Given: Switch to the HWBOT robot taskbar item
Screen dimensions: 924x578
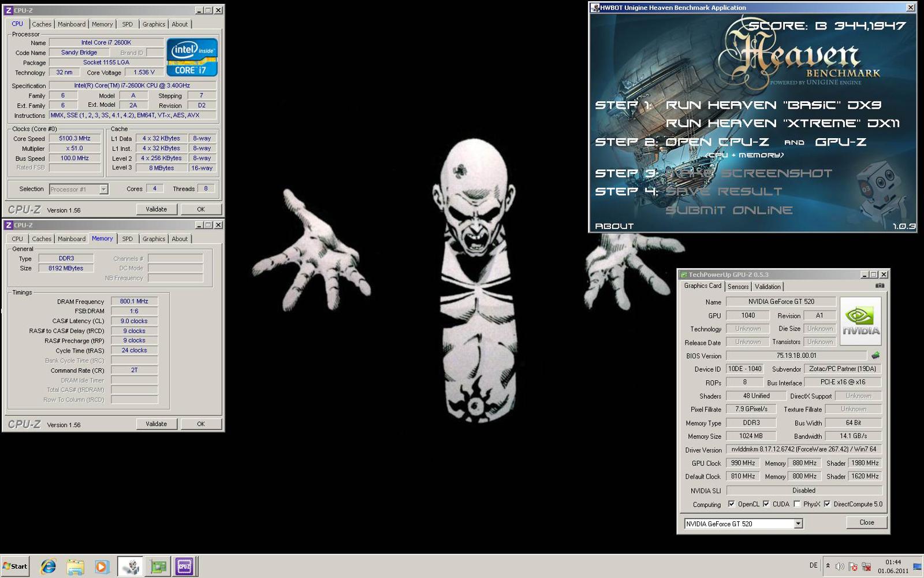Looking at the screenshot, I should pyautogui.click(x=131, y=566).
